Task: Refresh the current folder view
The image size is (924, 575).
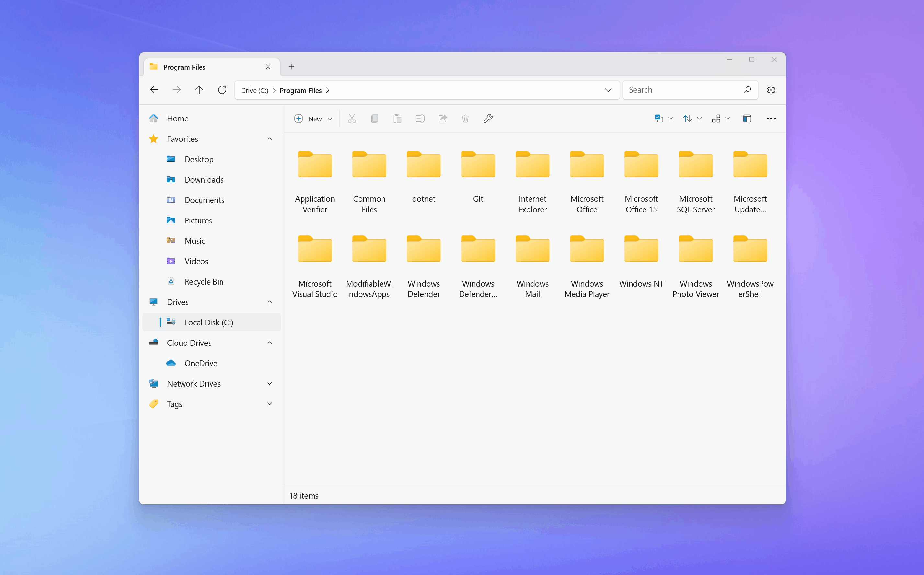Action: coord(222,90)
